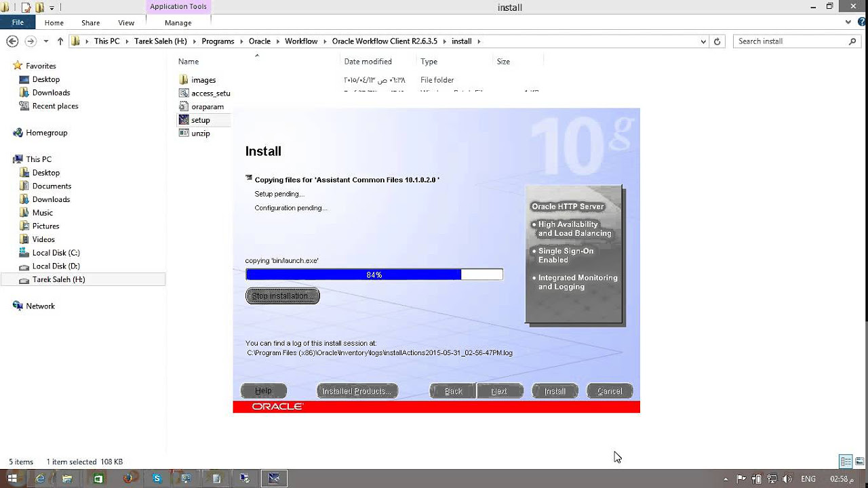Open Downloads under Favorites
Screen dimensions: 868x488
pyautogui.click(x=51, y=93)
